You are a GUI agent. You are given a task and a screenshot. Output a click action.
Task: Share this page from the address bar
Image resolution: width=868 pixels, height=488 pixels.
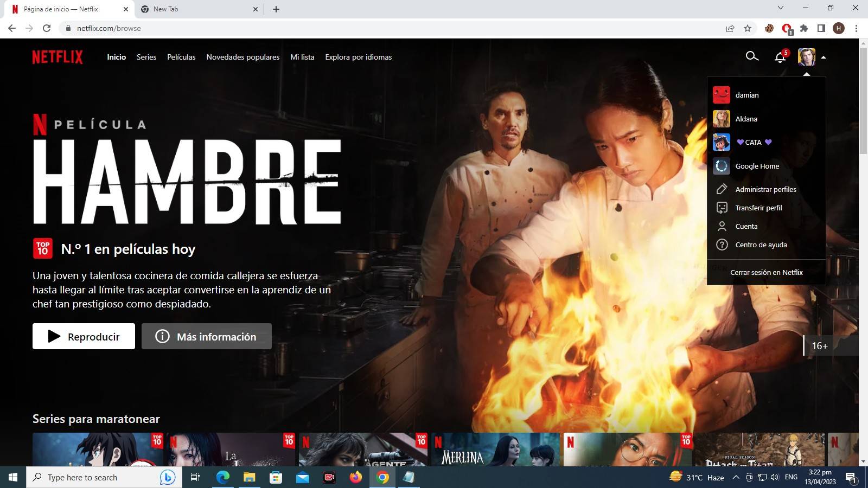click(730, 28)
